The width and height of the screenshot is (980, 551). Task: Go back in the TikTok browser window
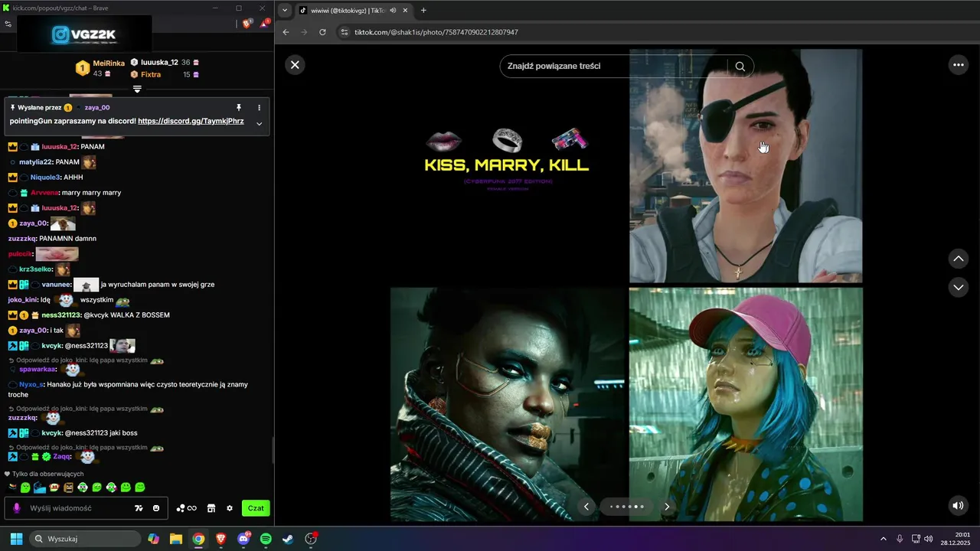click(x=286, y=32)
